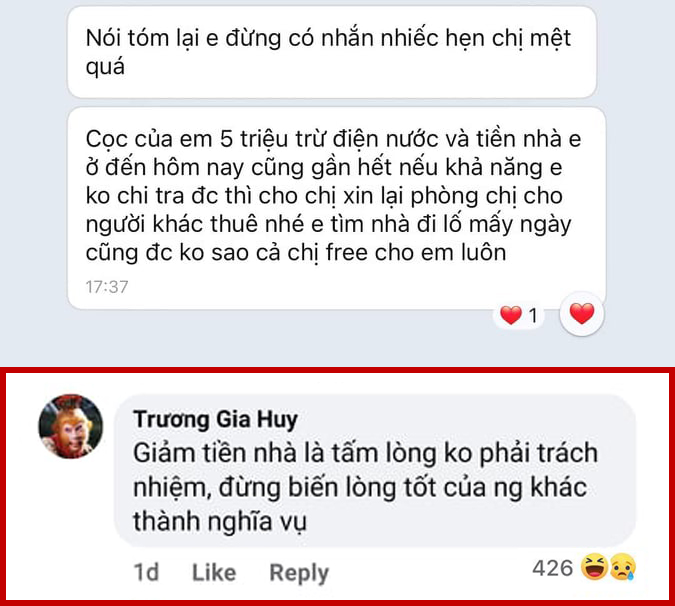675x606 pixels.
Task: Click the 1d comment timestamp
Action: [x=146, y=572]
